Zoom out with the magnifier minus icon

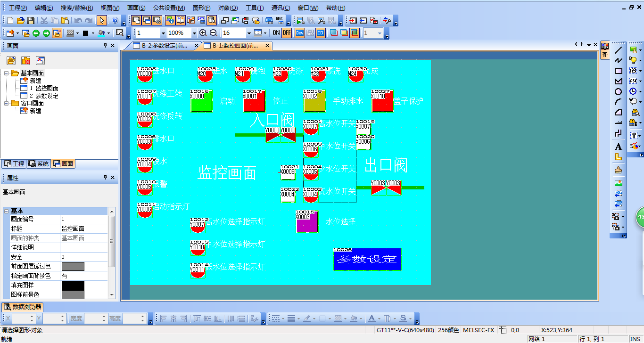tap(213, 33)
